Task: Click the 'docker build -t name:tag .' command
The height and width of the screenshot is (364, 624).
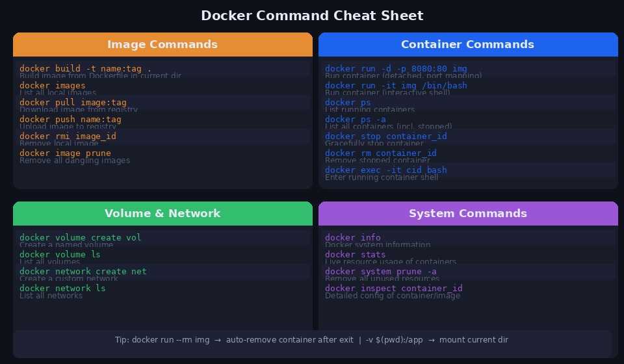Action: coord(85,69)
